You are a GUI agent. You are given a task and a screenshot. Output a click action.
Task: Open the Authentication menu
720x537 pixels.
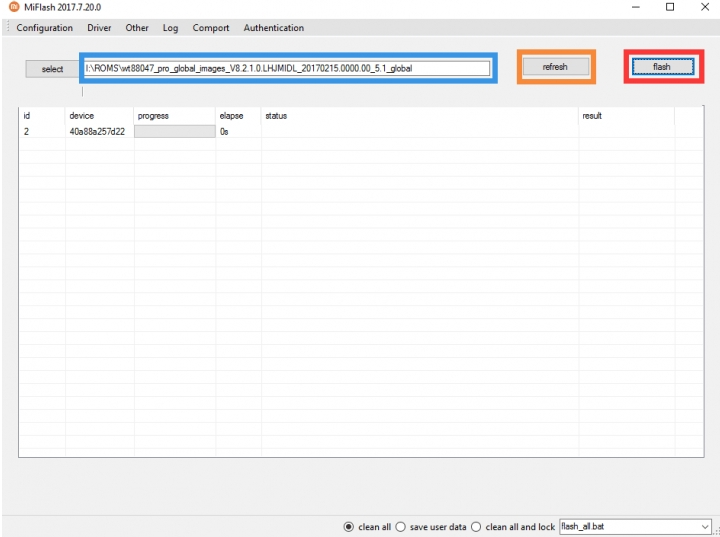(273, 28)
